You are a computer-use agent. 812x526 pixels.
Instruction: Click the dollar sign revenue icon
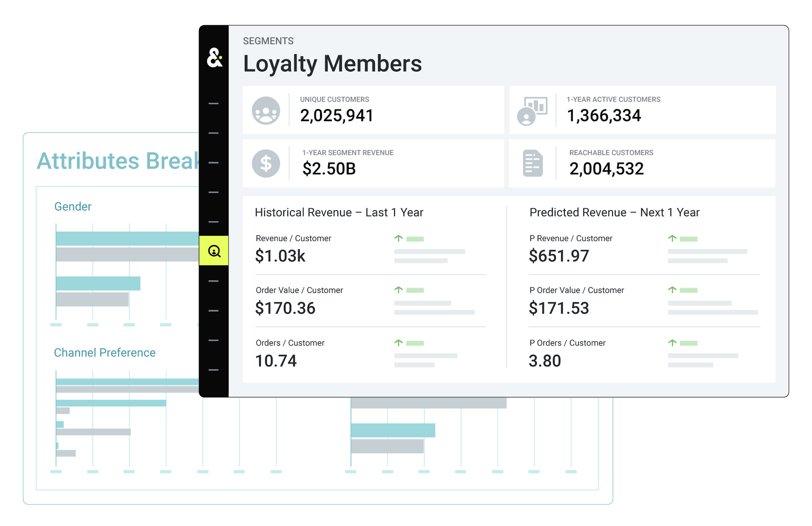266,164
